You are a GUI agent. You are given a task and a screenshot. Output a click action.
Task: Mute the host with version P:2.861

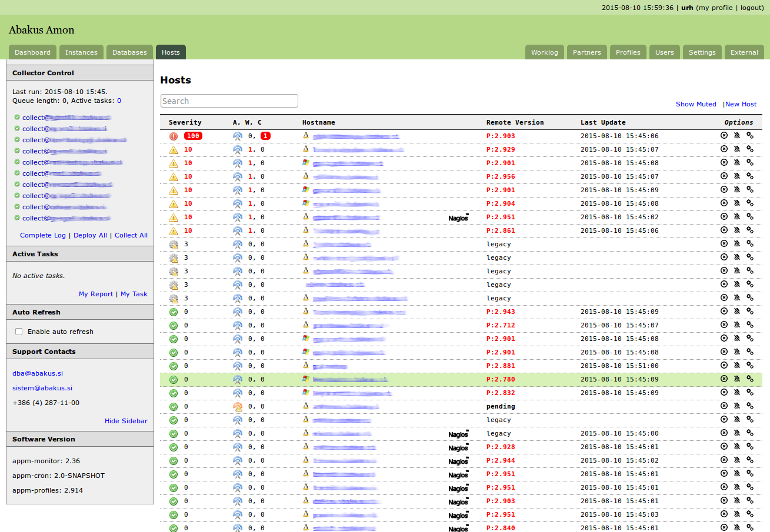737,230
